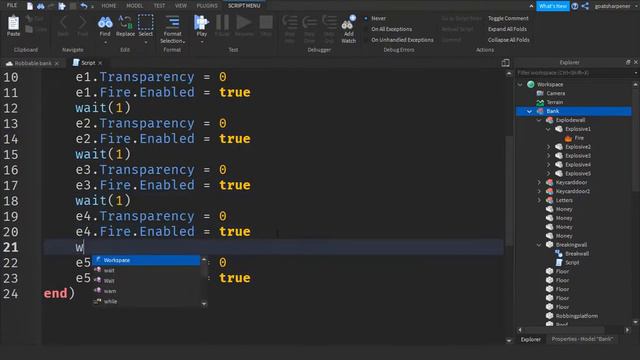Open the Find binoculars tool

click(105, 23)
